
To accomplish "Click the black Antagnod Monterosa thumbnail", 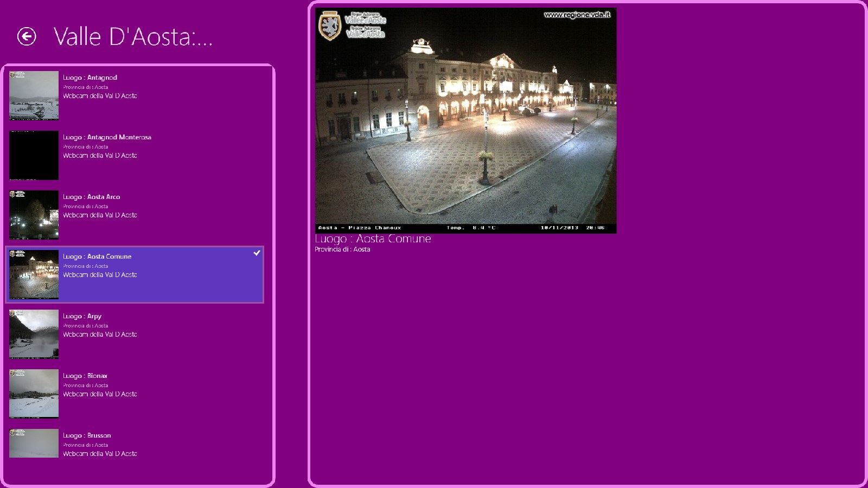I will (34, 156).
